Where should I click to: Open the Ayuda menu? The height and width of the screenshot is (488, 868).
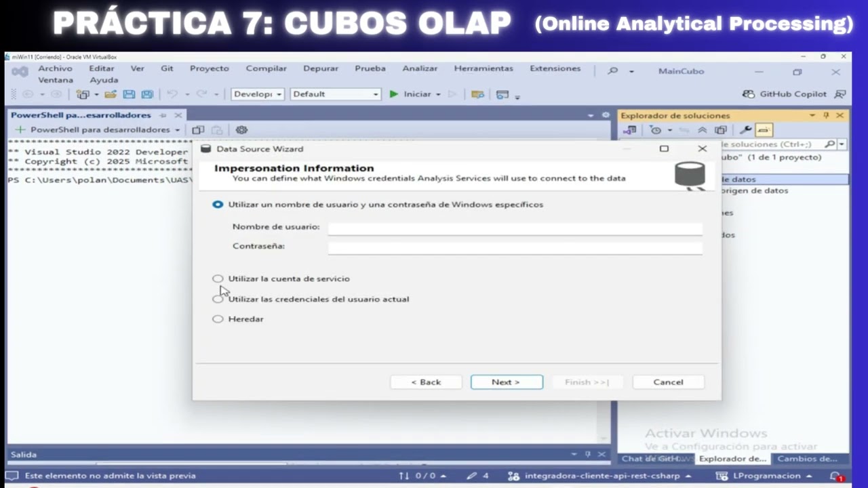pyautogui.click(x=104, y=80)
